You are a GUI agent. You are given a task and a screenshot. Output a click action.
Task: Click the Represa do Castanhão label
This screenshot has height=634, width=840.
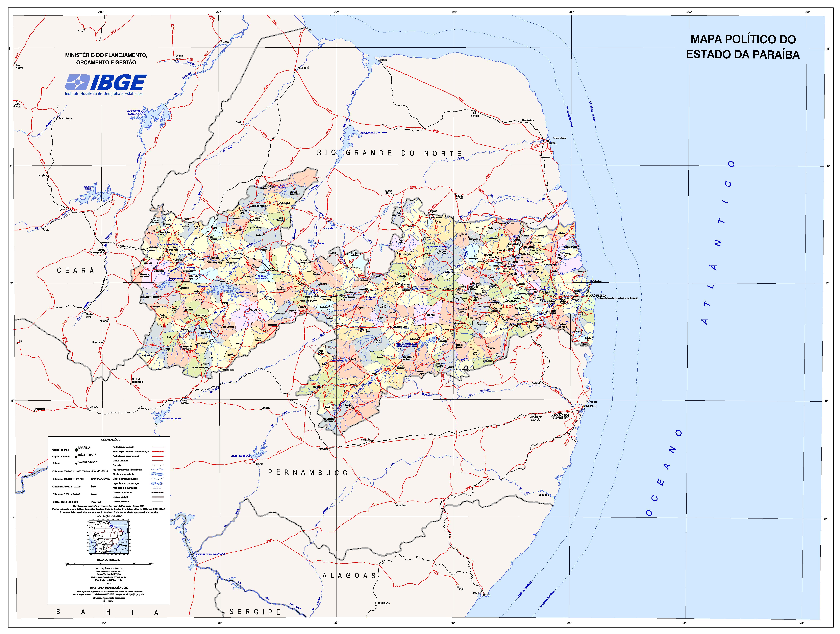point(137,113)
